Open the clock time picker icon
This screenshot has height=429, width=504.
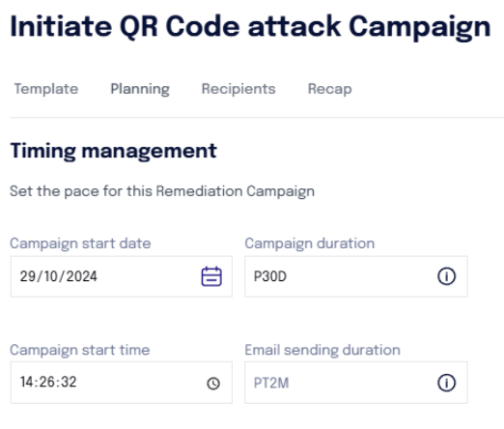(x=213, y=384)
